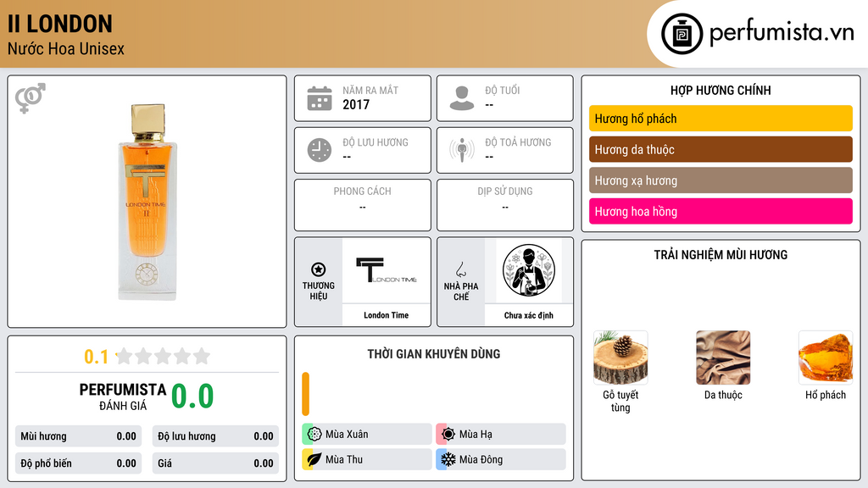Click the clock icon beside Độ lưu hương
The image size is (868, 488).
point(320,150)
